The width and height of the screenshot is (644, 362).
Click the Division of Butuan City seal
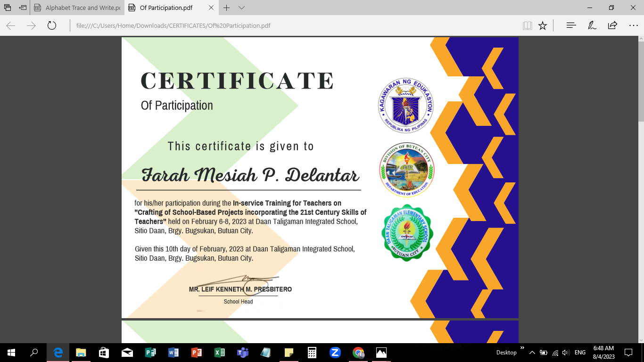[x=407, y=169]
